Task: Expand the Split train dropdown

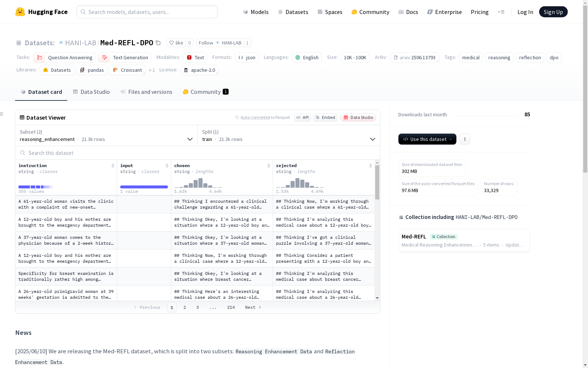Action: tap(289, 135)
